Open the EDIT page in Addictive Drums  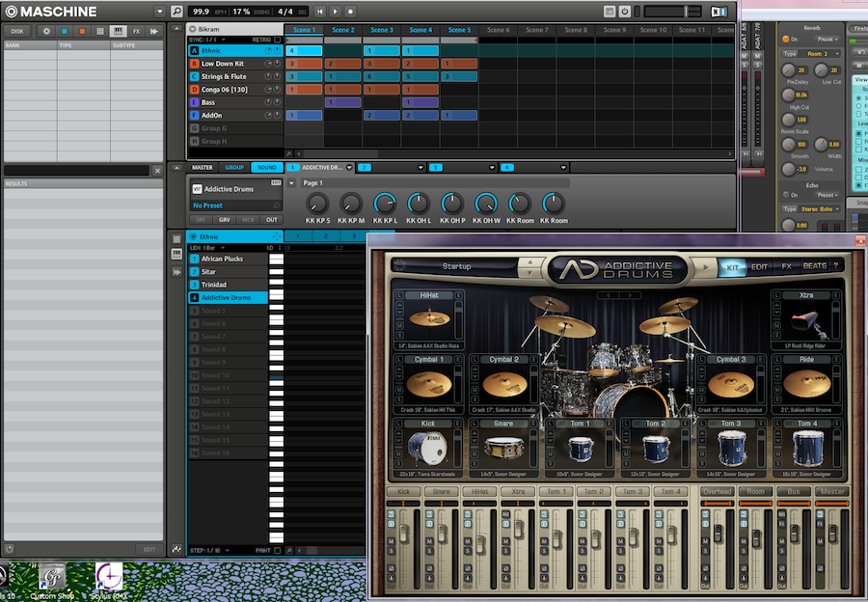[759, 267]
